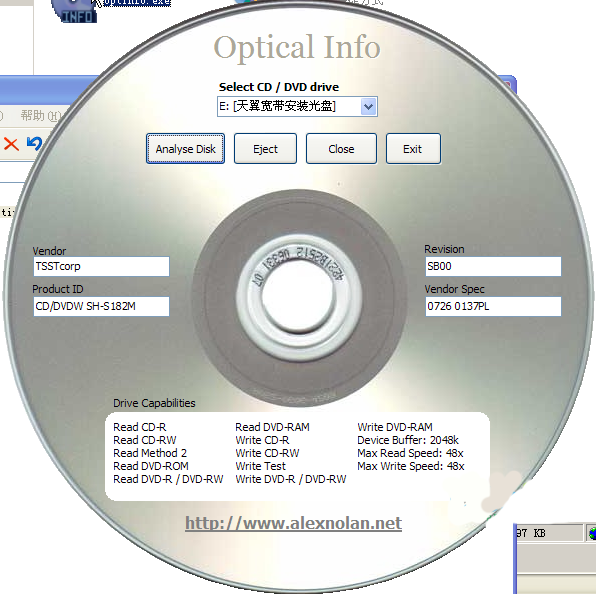Click the 'Optical Info' title text
Viewport: 596px width, 594px height.
point(297,47)
